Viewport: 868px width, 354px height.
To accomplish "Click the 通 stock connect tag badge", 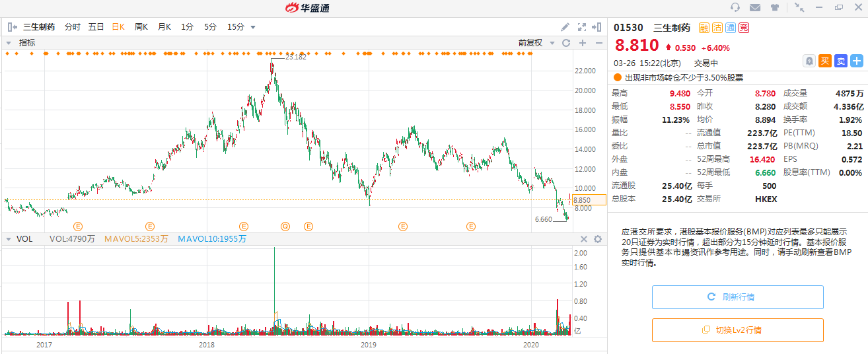I will 731,28.
